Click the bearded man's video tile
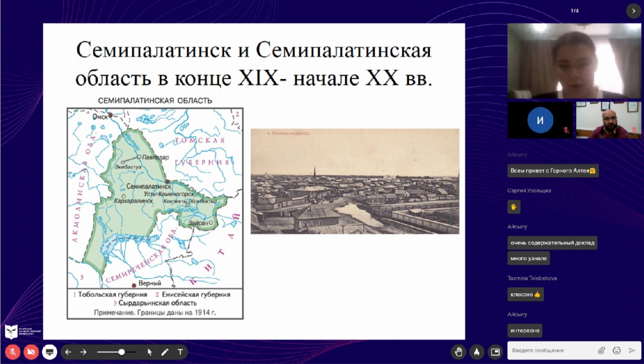Screen dimensions: 644x364 608,120
